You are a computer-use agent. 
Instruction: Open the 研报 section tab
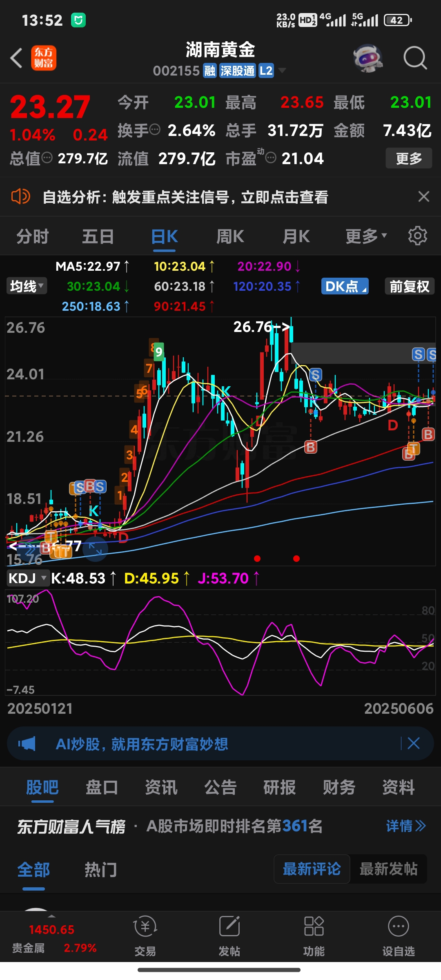tap(280, 787)
